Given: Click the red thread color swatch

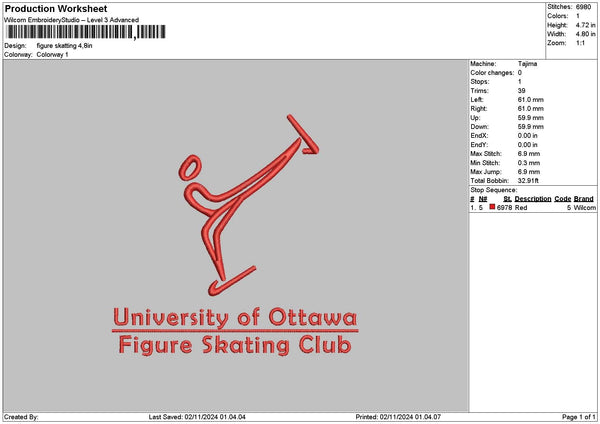Looking at the screenshot, I should 492,207.
